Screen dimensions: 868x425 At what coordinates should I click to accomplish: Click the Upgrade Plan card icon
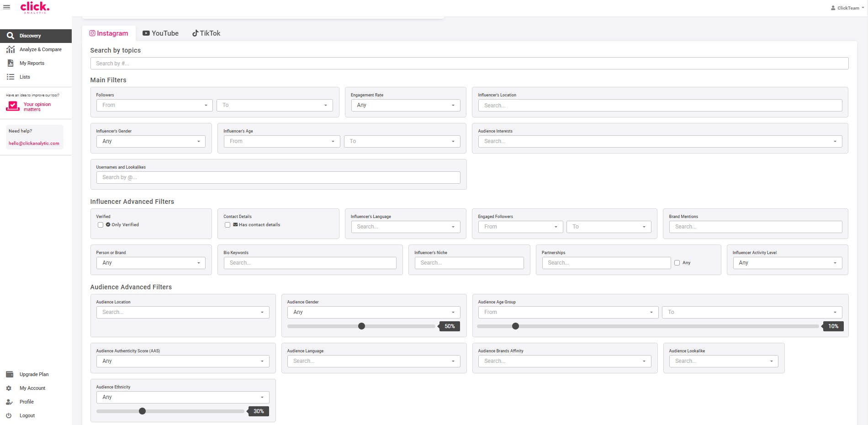click(x=10, y=374)
